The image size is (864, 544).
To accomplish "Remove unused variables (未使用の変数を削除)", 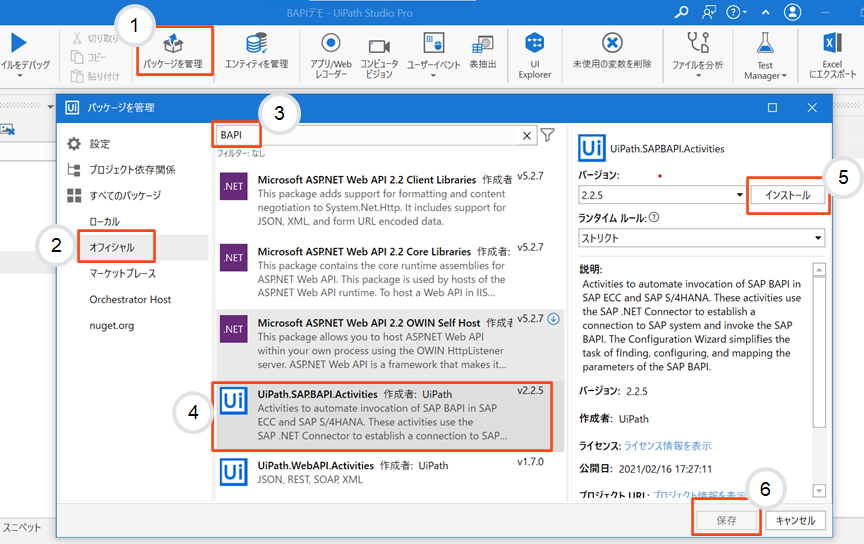I will pyautogui.click(x=612, y=51).
